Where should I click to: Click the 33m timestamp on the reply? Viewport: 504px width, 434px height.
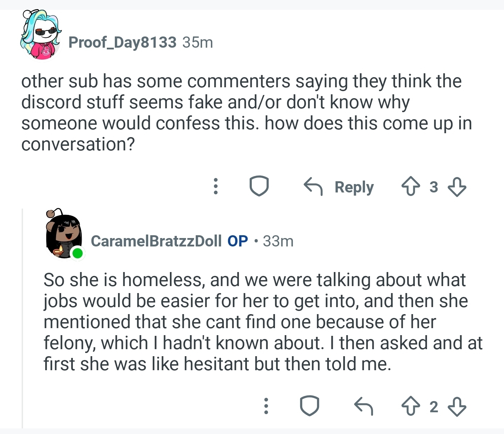coord(278,241)
